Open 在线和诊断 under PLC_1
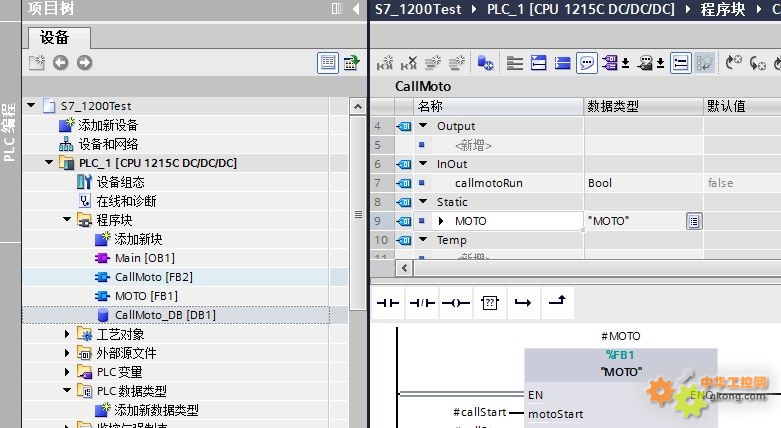Viewport: 781px width, 428px height. tap(127, 201)
